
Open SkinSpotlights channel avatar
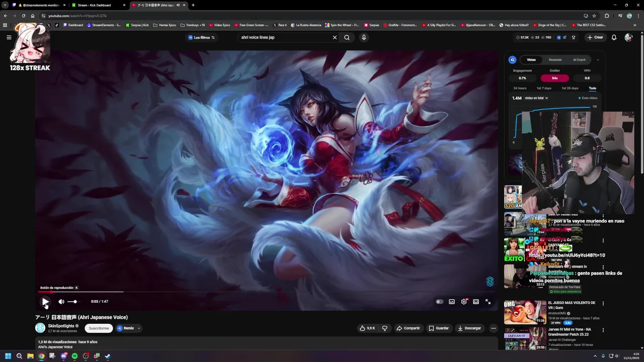tap(40, 328)
